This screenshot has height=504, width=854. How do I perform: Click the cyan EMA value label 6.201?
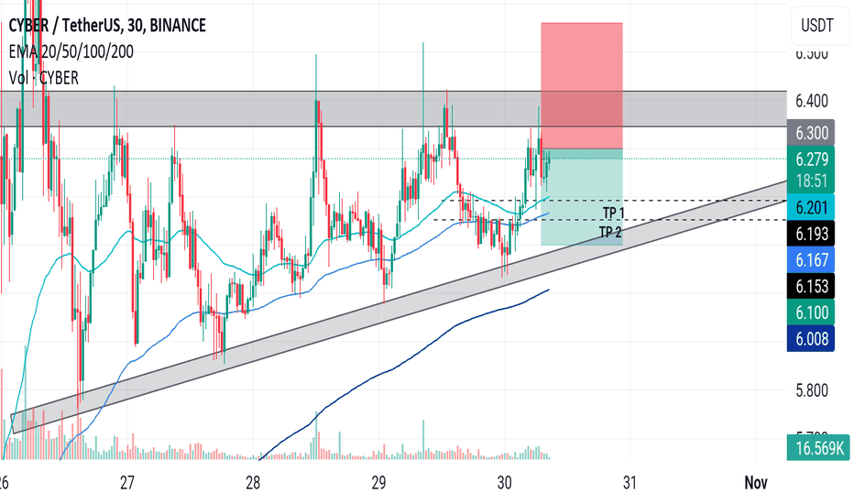pyautogui.click(x=810, y=207)
